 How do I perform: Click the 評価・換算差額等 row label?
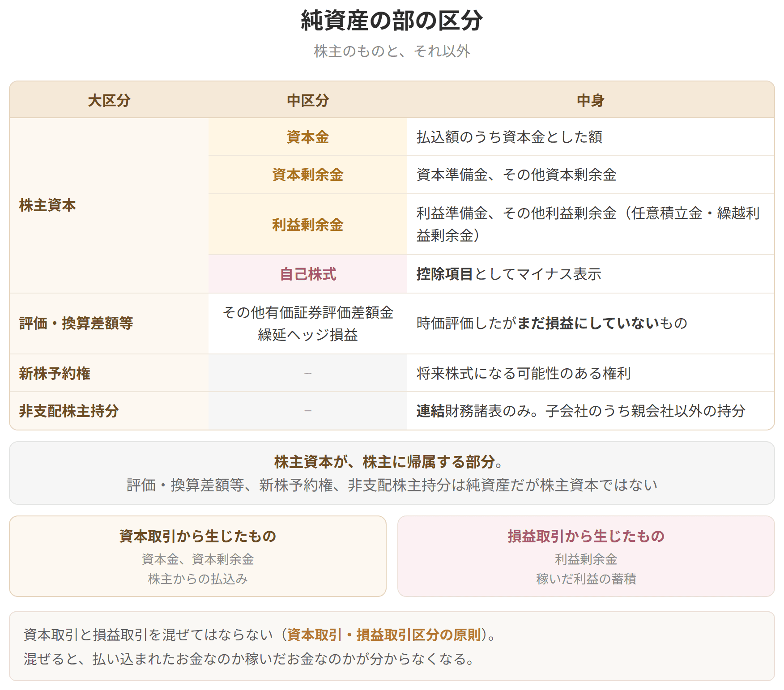76,323
